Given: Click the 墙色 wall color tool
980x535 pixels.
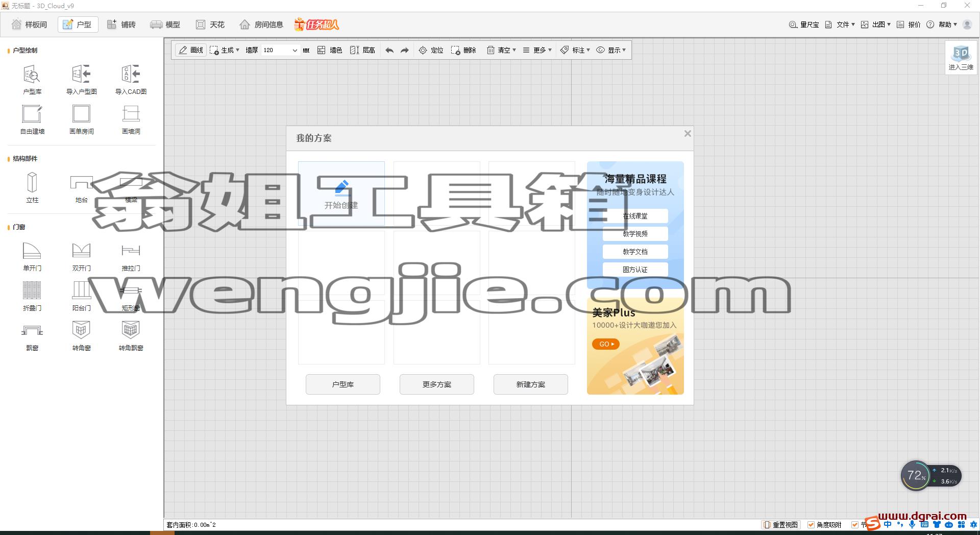Looking at the screenshot, I should coord(330,50).
